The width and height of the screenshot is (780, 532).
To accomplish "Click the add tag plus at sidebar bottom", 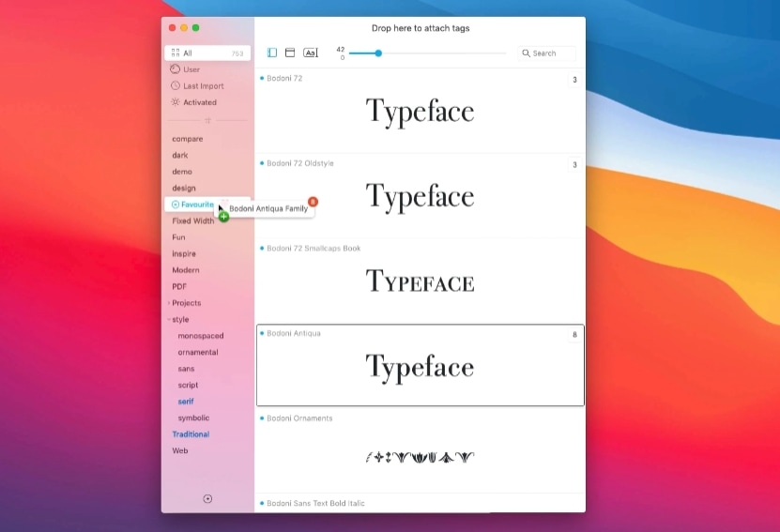I will (208, 498).
